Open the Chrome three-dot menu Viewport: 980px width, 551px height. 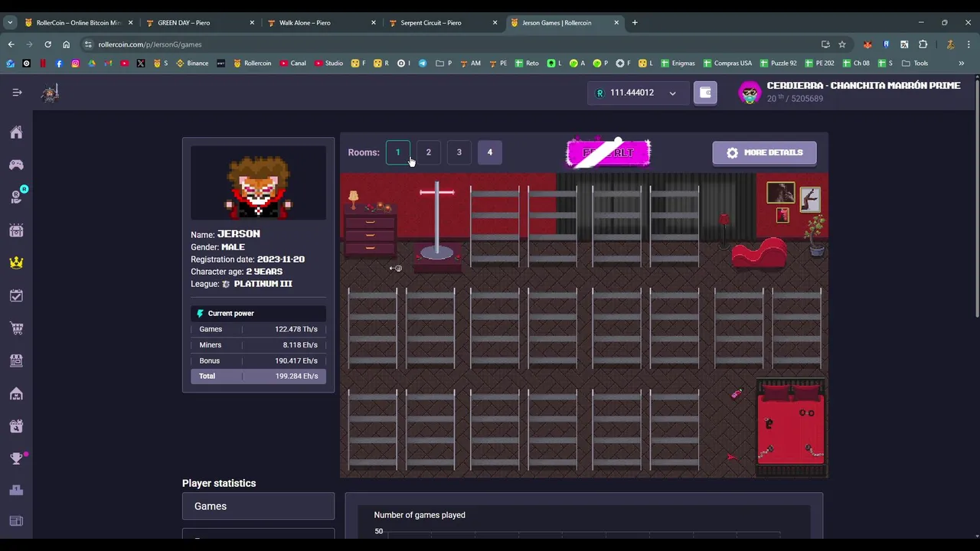click(969, 44)
